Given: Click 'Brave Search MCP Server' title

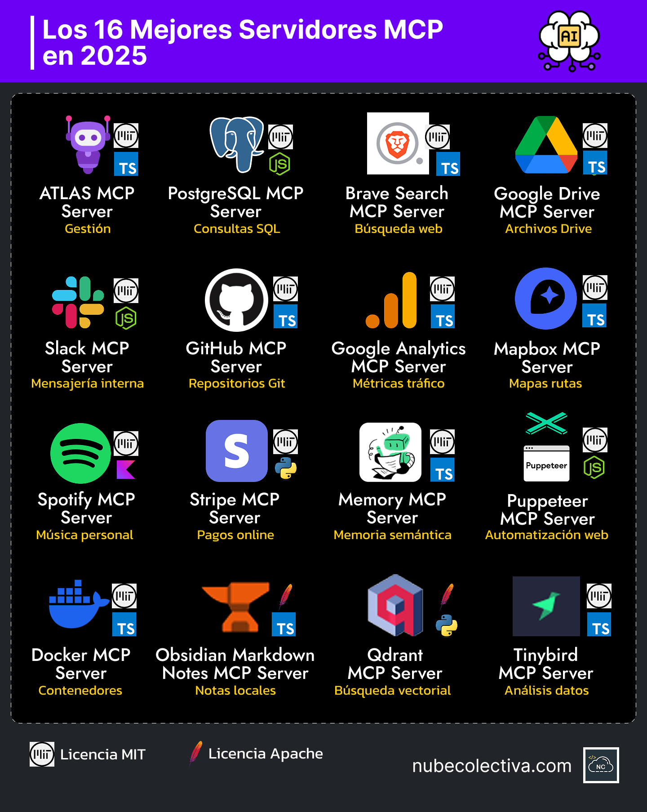Looking at the screenshot, I should [397, 202].
